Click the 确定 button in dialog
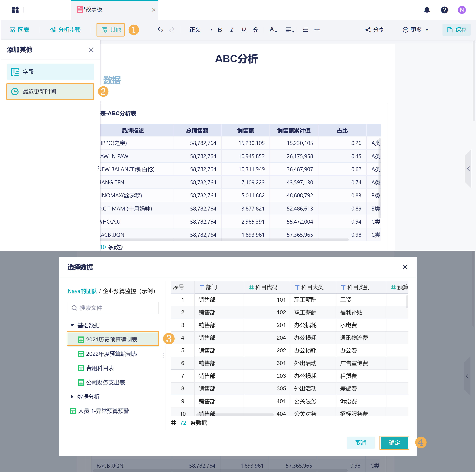476x472 pixels. (394, 443)
